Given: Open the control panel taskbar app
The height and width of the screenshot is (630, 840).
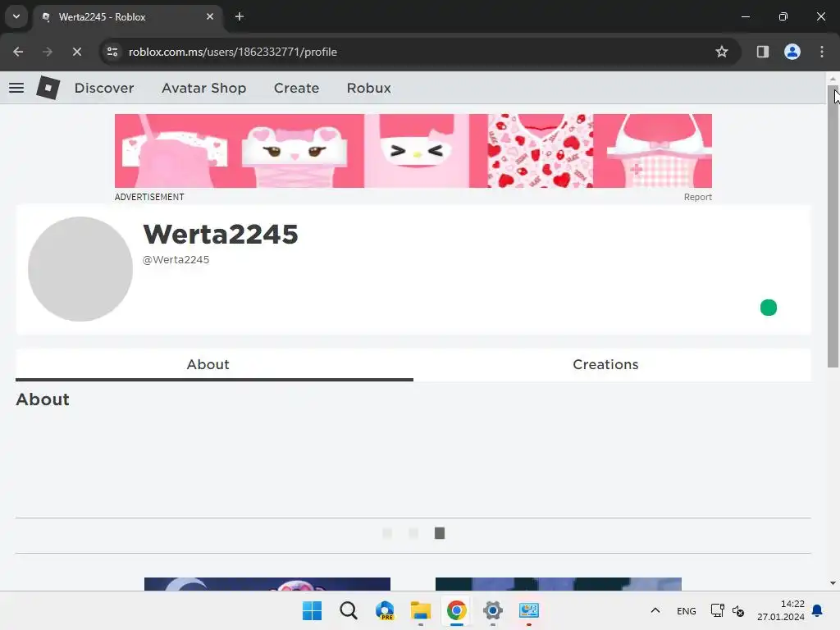Looking at the screenshot, I should pyautogui.click(x=529, y=610).
